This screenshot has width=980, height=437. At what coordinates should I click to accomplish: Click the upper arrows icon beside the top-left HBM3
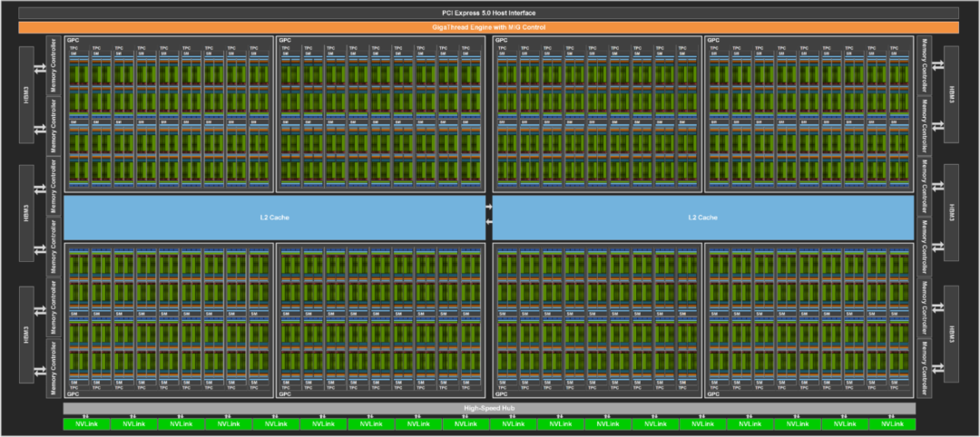click(41, 69)
